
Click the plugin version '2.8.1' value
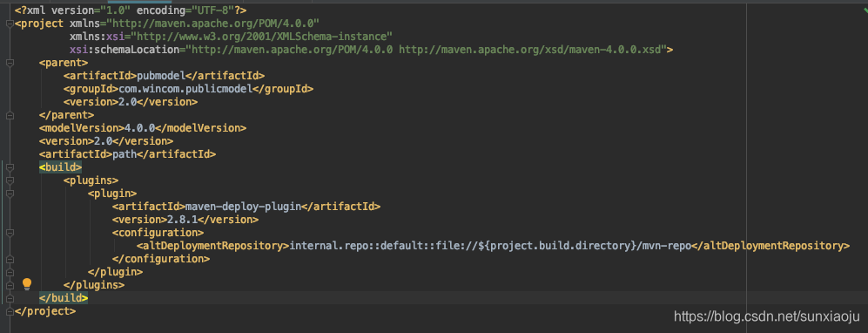click(183, 220)
